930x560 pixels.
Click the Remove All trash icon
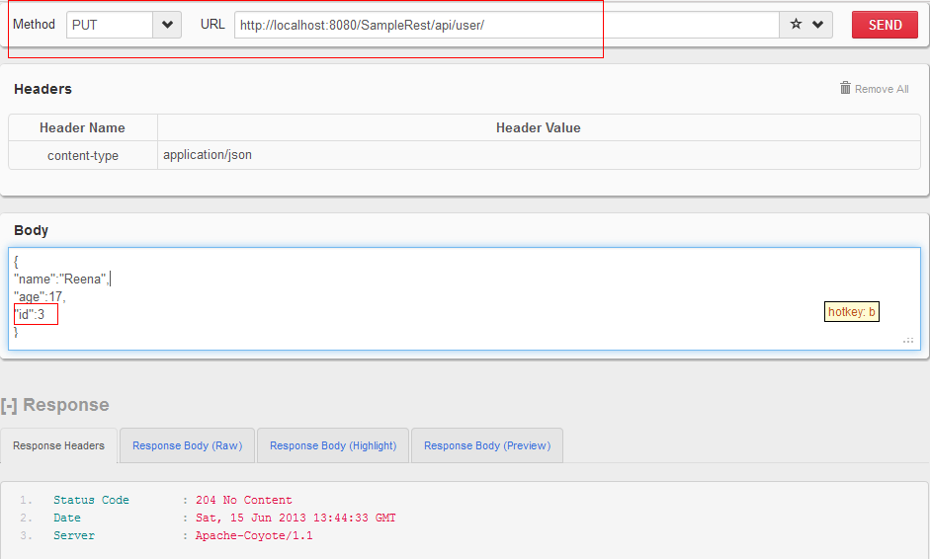[x=845, y=88]
